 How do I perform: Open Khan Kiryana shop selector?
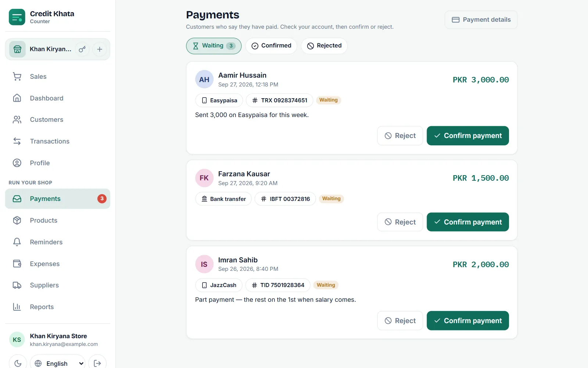tap(40, 49)
